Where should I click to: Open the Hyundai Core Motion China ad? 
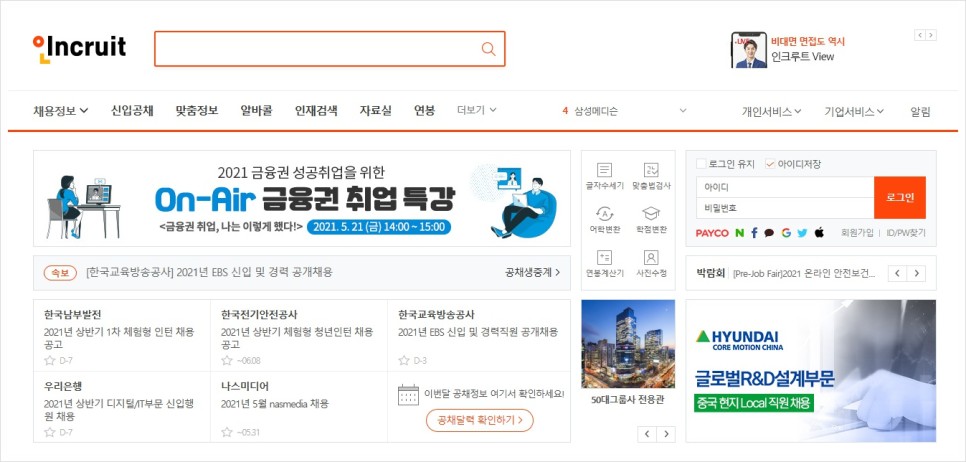click(811, 371)
